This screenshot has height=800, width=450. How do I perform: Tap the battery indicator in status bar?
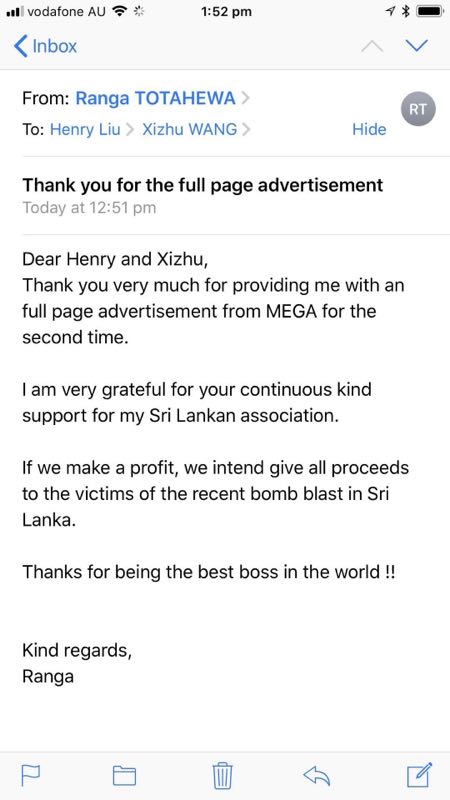tap(429, 12)
